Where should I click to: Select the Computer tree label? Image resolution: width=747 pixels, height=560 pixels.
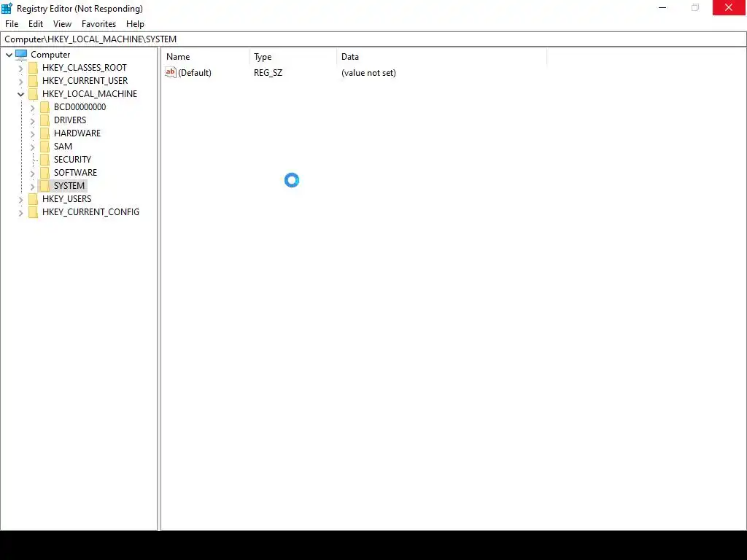[x=50, y=55]
